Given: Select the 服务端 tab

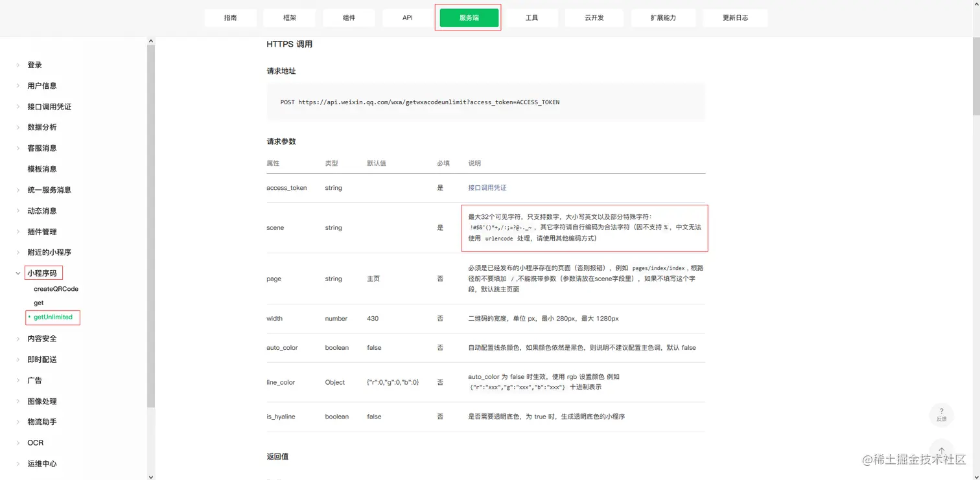Looking at the screenshot, I should [469, 18].
